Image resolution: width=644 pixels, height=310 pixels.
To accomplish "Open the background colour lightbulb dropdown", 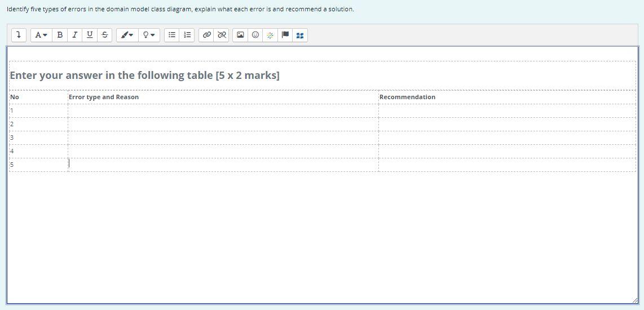I will pyautogui.click(x=149, y=36).
